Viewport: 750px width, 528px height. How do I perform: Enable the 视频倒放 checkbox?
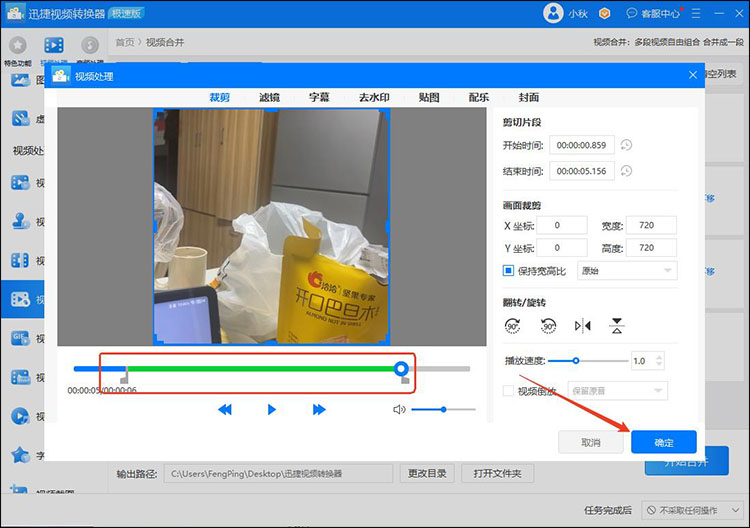pyautogui.click(x=508, y=391)
